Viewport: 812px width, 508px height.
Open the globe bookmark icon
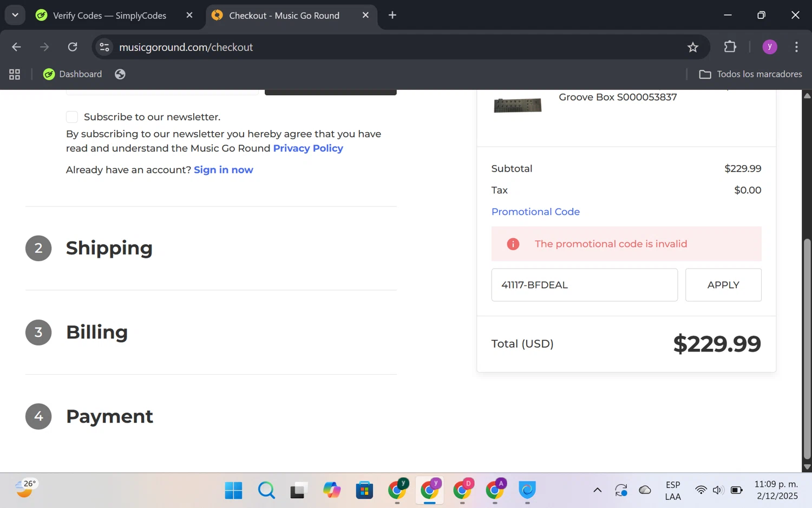click(120, 74)
